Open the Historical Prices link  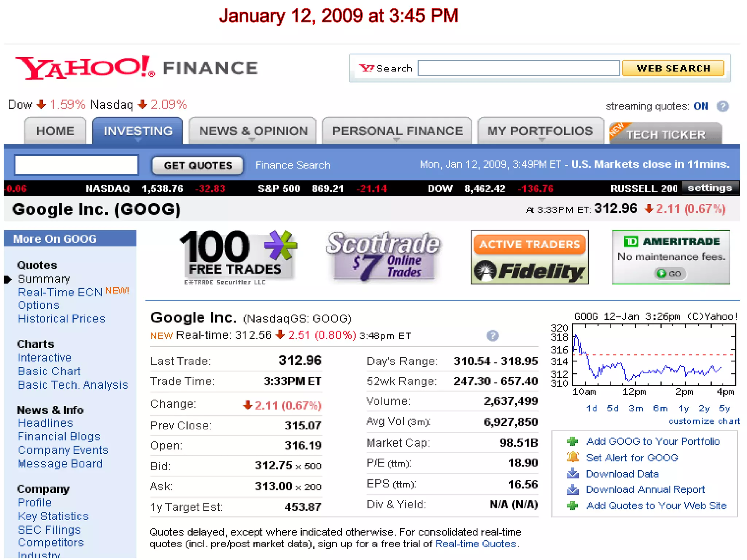(62, 319)
